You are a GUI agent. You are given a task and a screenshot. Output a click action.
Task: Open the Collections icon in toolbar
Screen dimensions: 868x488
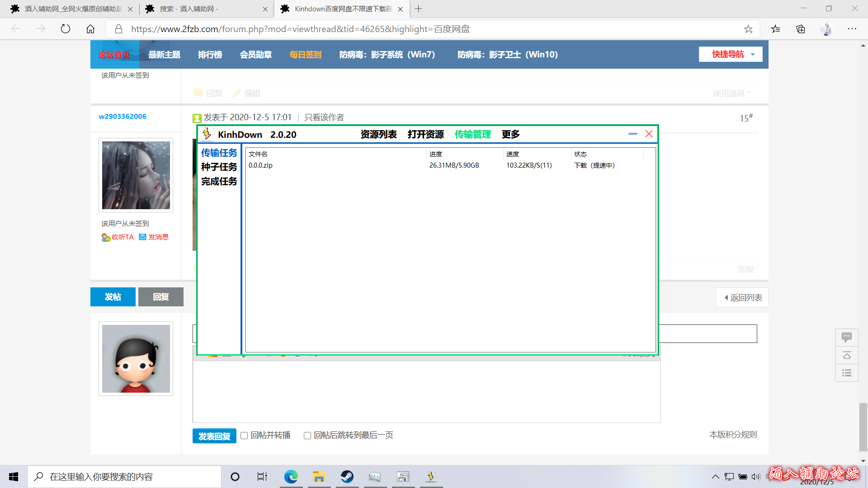(x=801, y=29)
